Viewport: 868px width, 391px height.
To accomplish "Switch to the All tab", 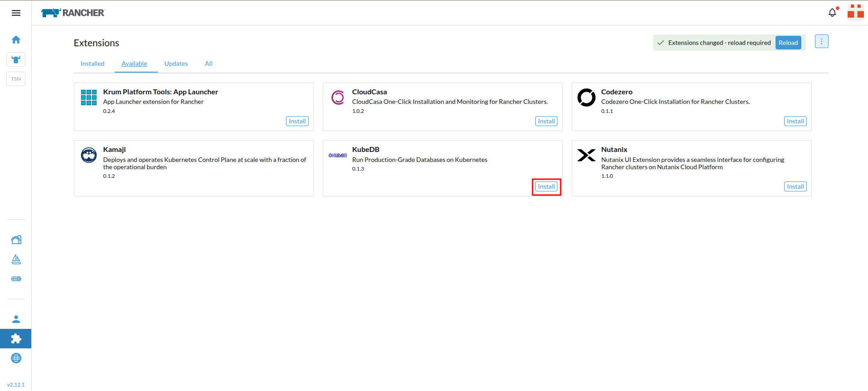I will [x=209, y=64].
